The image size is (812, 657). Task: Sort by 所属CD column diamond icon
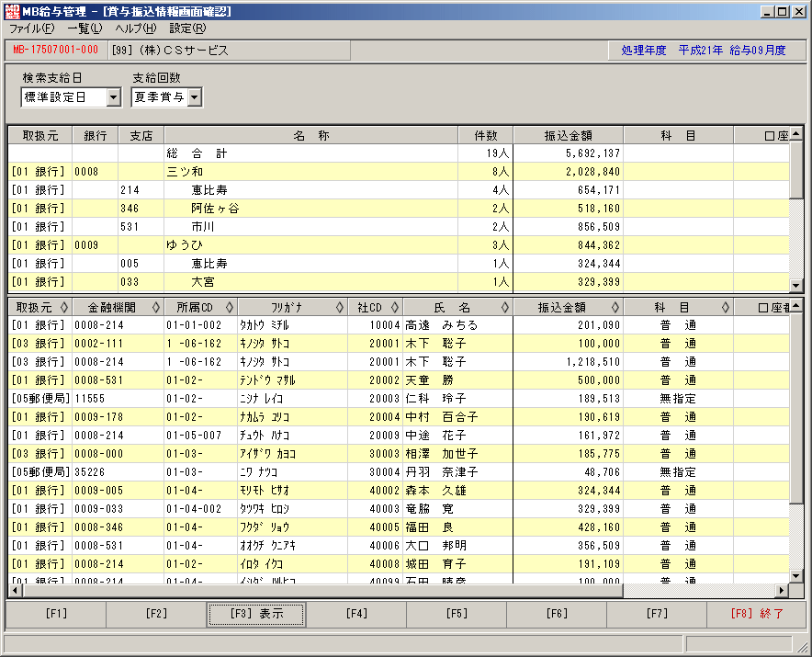(x=230, y=307)
